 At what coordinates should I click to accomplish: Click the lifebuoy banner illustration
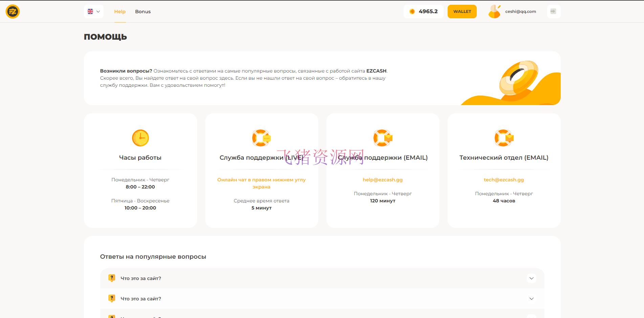[x=517, y=79]
